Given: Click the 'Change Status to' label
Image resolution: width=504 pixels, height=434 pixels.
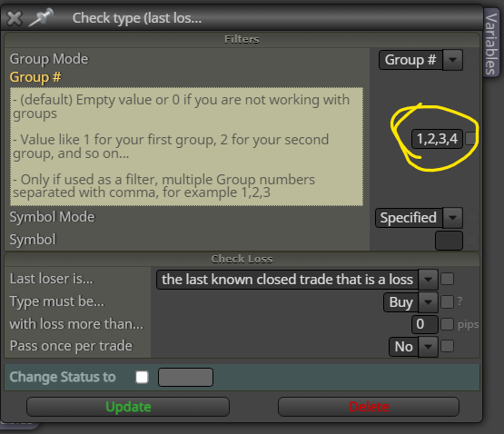Looking at the screenshot, I should (63, 377).
